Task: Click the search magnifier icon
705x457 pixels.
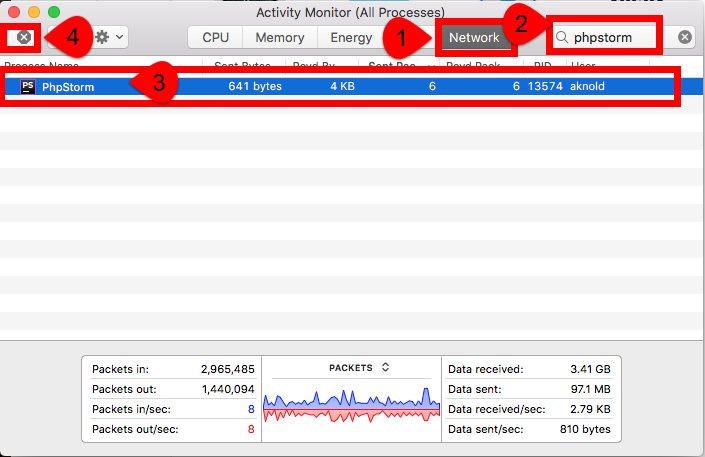Action: (562, 37)
